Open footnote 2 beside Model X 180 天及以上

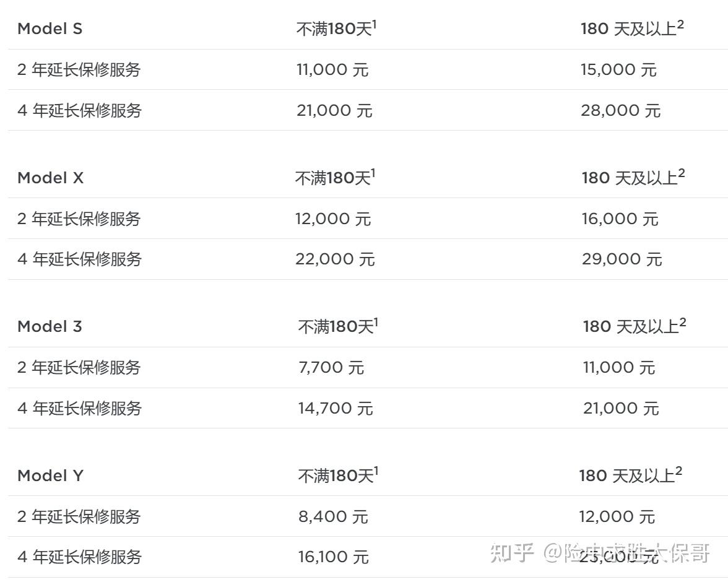pyautogui.click(x=682, y=173)
